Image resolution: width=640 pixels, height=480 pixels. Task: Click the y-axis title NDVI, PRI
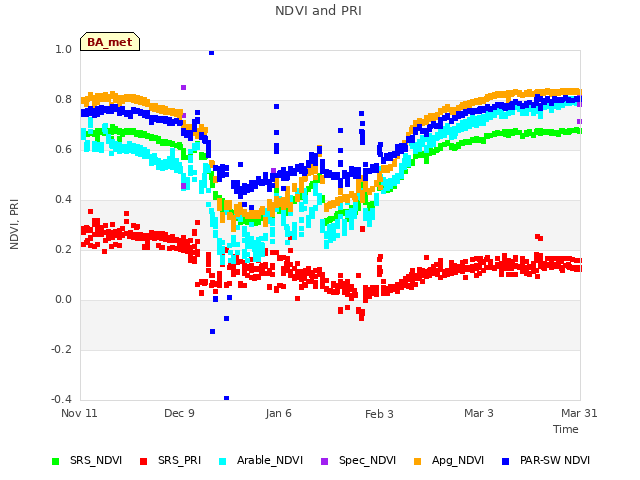coord(14,224)
